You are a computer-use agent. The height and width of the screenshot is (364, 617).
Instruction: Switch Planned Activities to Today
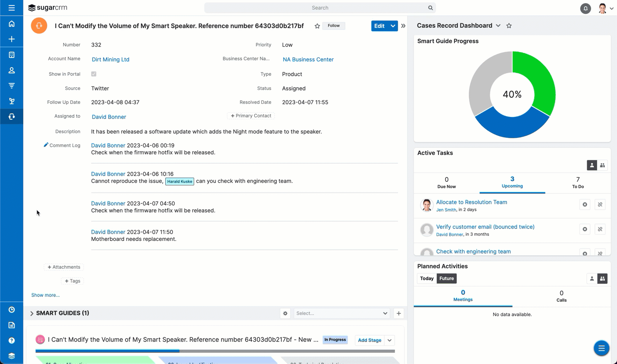coord(427,278)
